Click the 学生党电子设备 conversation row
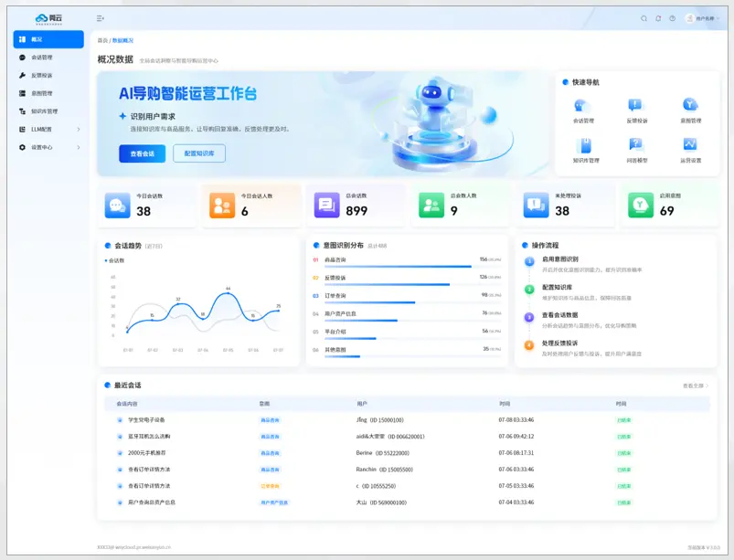This screenshot has height=560, width=734. click(407, 420)
